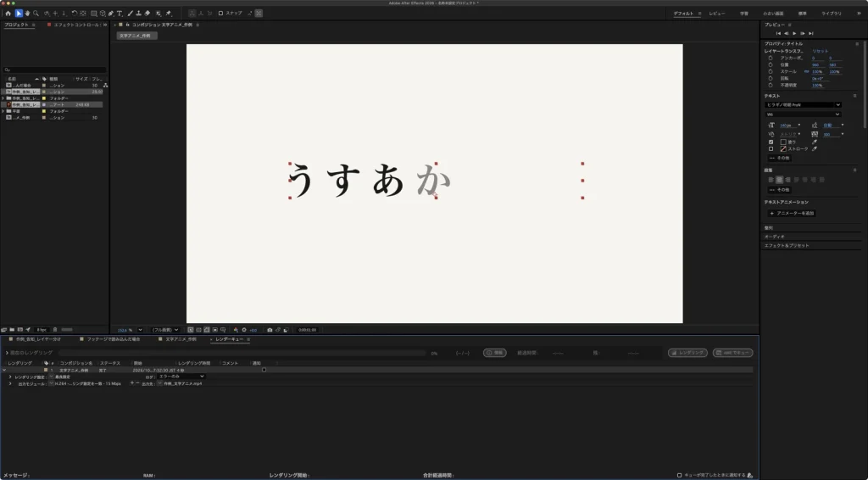
Task: Click the viewer timecode 0:00:01:00
Action: (x=307, y=330)
